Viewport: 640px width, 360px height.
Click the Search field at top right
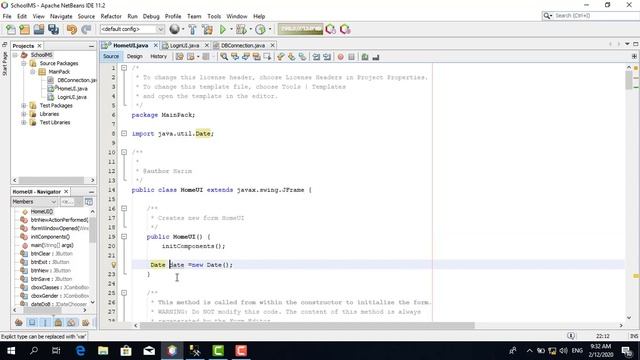click(594, 16)
